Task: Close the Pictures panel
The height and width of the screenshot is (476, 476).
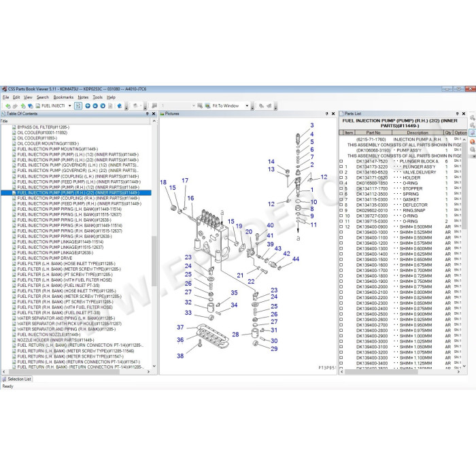Action: click(333, 114)
